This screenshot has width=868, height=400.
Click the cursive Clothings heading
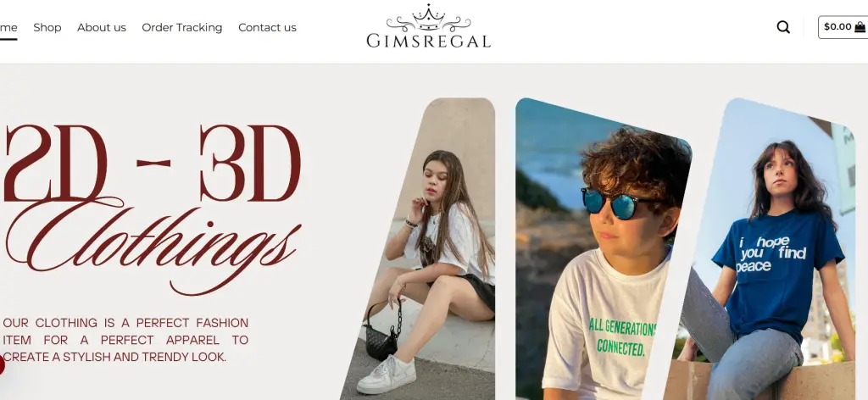click(x=154, y=246)
